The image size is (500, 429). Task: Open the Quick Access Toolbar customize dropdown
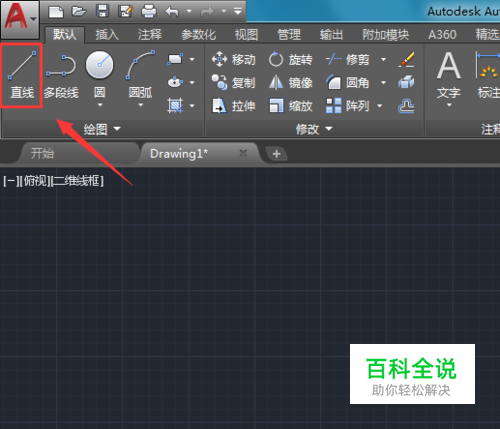click(x=238, y=11)
